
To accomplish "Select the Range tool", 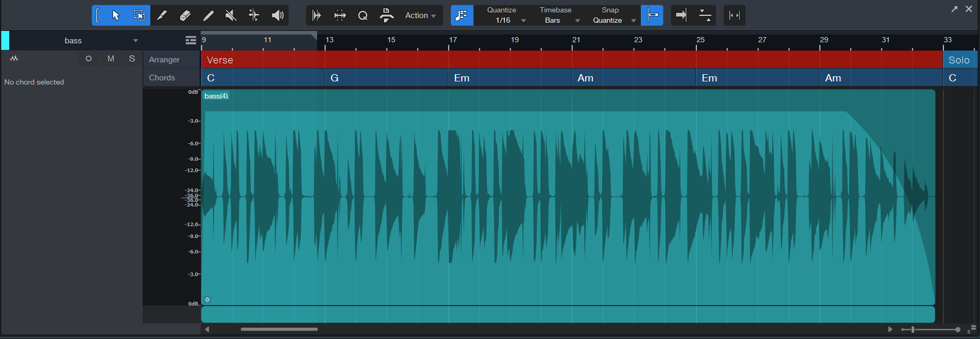I will click(139, 15).
